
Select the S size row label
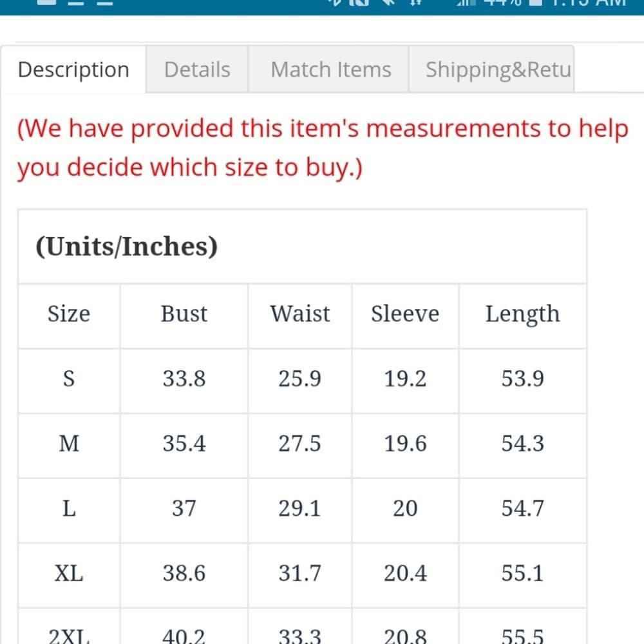point(69,379)
